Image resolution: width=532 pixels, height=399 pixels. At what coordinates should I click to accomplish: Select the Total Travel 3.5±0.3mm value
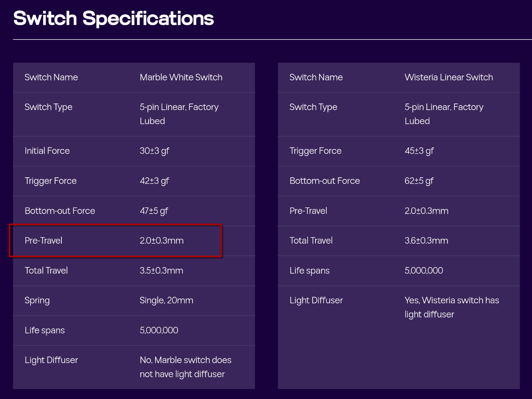pos(161,270)
